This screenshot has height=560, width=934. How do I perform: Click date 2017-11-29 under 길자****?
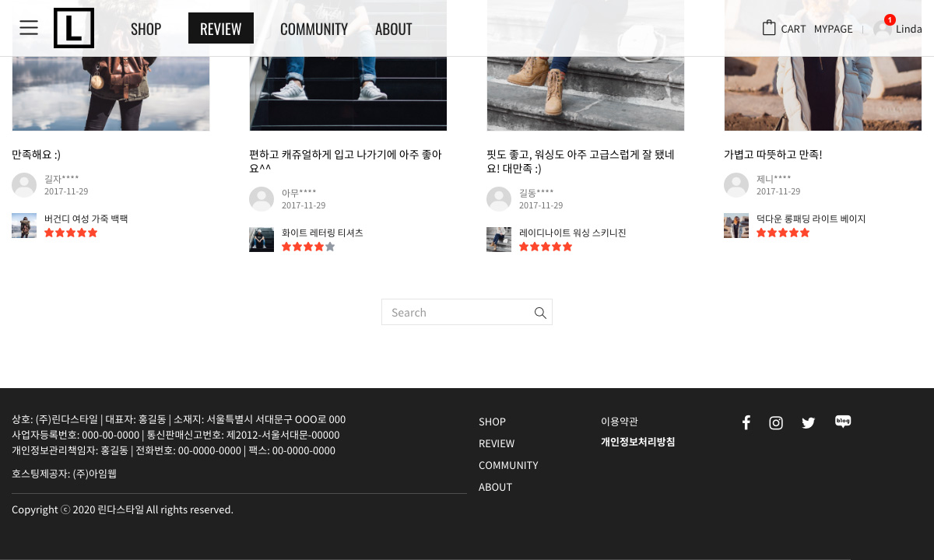66,191
